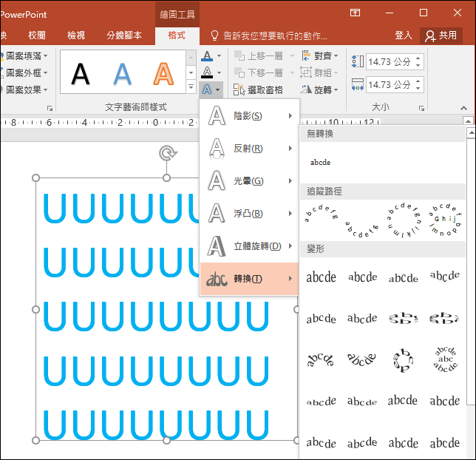Viewport: 476px width, 460px height.
Task: Open 立體旋轉(D) 3-D rotation submenu
Action: pyautogui.click(x=249, y=246)
